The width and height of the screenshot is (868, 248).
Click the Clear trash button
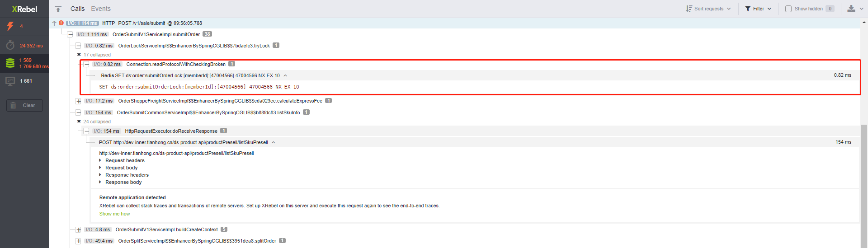tap(24, 105)
